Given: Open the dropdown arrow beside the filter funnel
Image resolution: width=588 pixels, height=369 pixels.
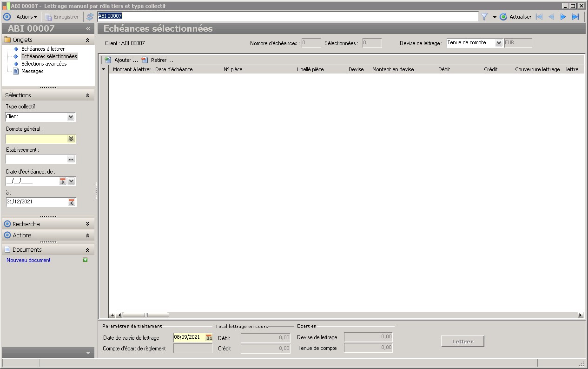Looking at the screenshot, I should pyautogui.click(x=495, y=17).
